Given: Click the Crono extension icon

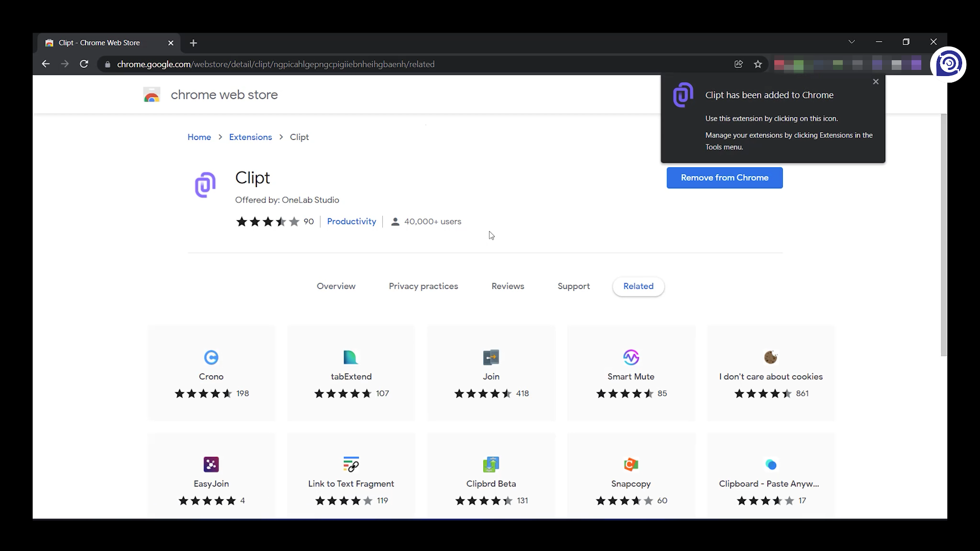Looking at the screenshot, I should (x=211, y=357).
